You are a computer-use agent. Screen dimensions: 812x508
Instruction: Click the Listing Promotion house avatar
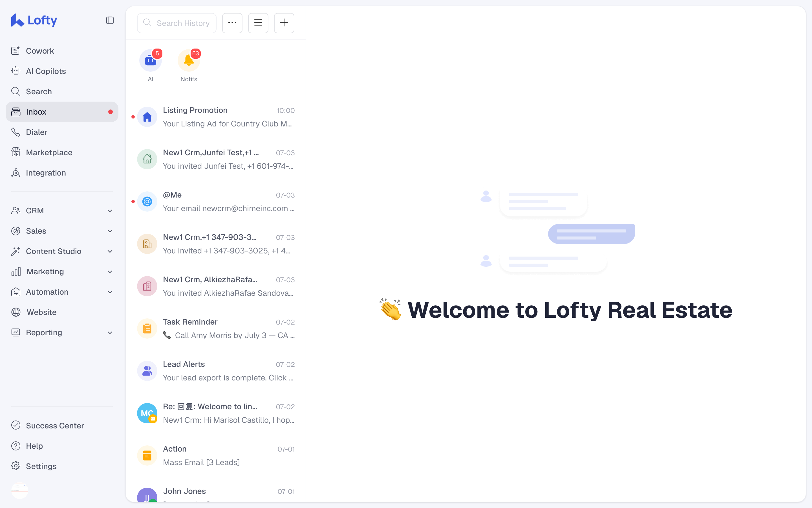(x=147, y=117)
